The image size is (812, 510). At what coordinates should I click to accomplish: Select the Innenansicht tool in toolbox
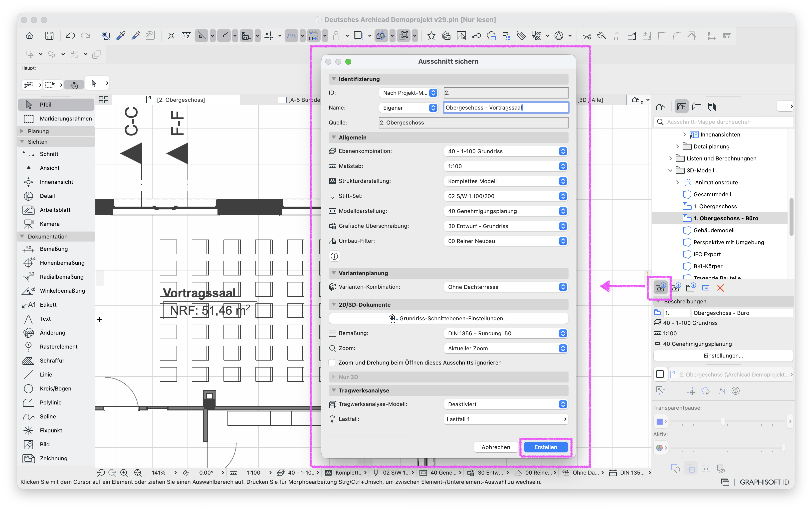(56, 182)
